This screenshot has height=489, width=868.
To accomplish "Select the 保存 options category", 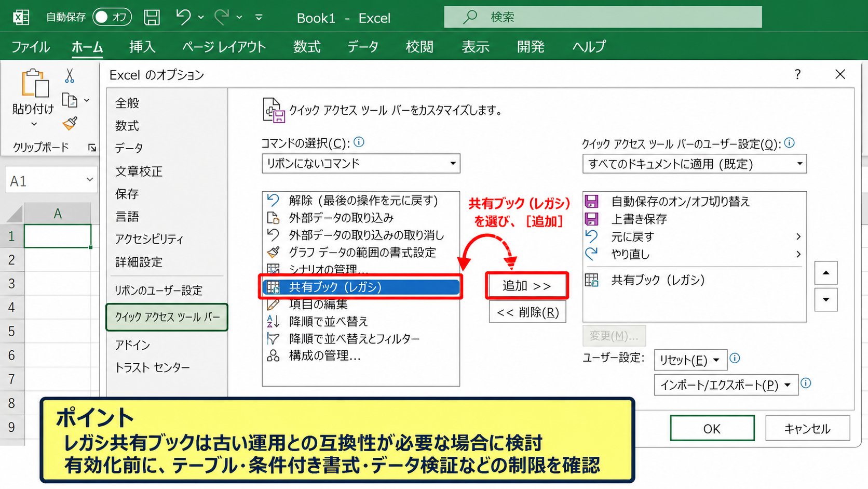I will tap(127, 194).
